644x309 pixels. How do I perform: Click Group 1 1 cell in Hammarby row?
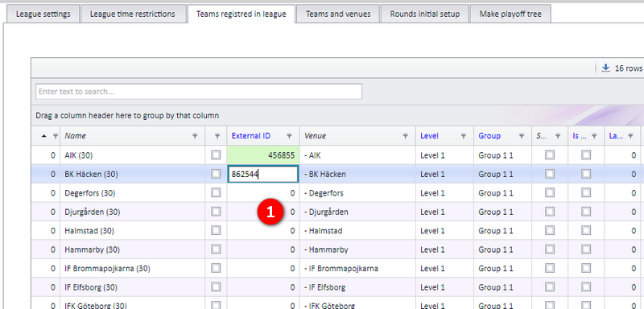(502, 249)
